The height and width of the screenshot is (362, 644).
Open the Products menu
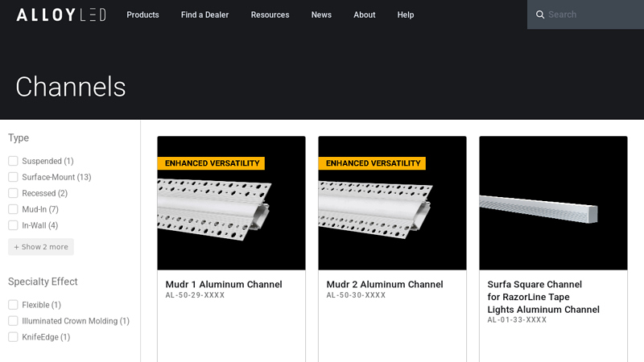click(142, 14)
